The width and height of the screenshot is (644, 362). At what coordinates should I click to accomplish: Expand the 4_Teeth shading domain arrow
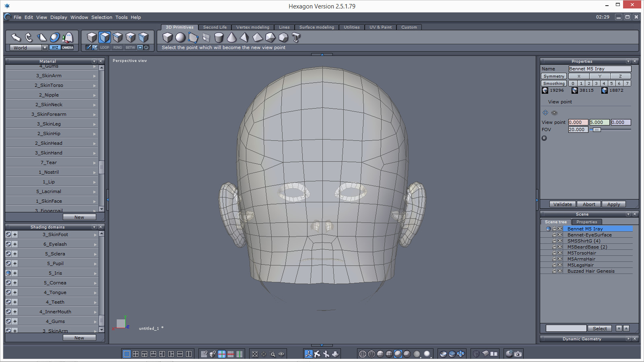coord(95,302)
